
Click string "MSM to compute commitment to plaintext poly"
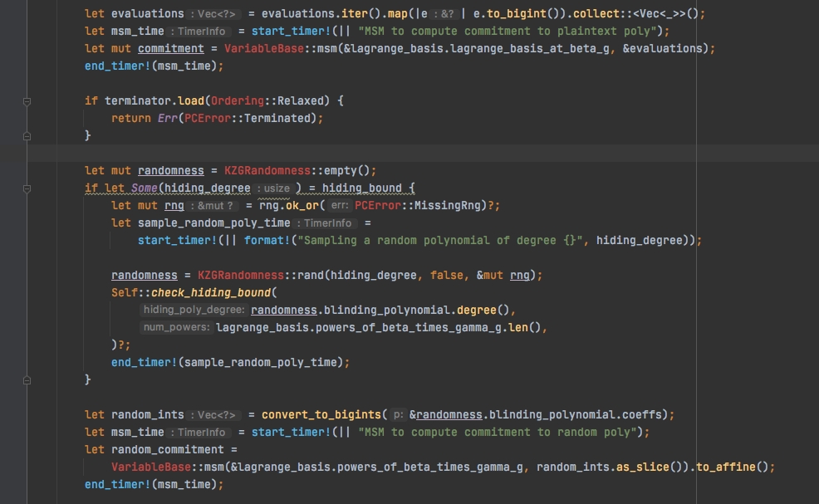508,32
